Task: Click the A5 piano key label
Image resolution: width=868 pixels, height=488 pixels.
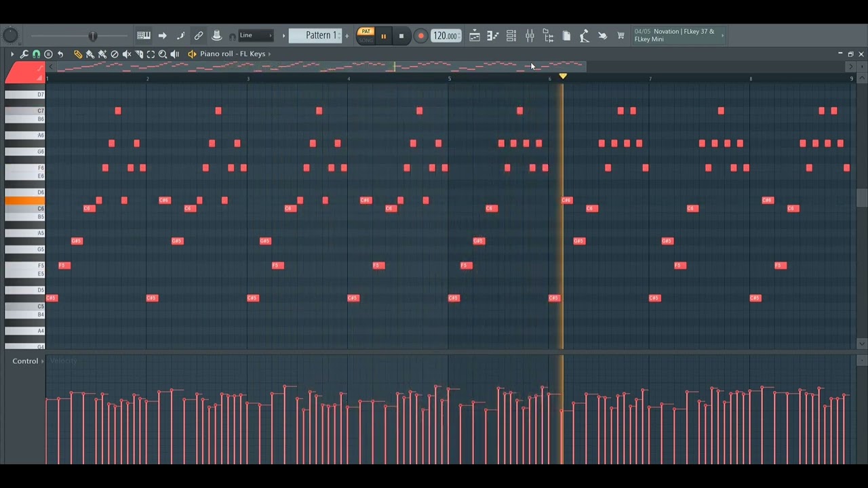Action: point(41,233)
